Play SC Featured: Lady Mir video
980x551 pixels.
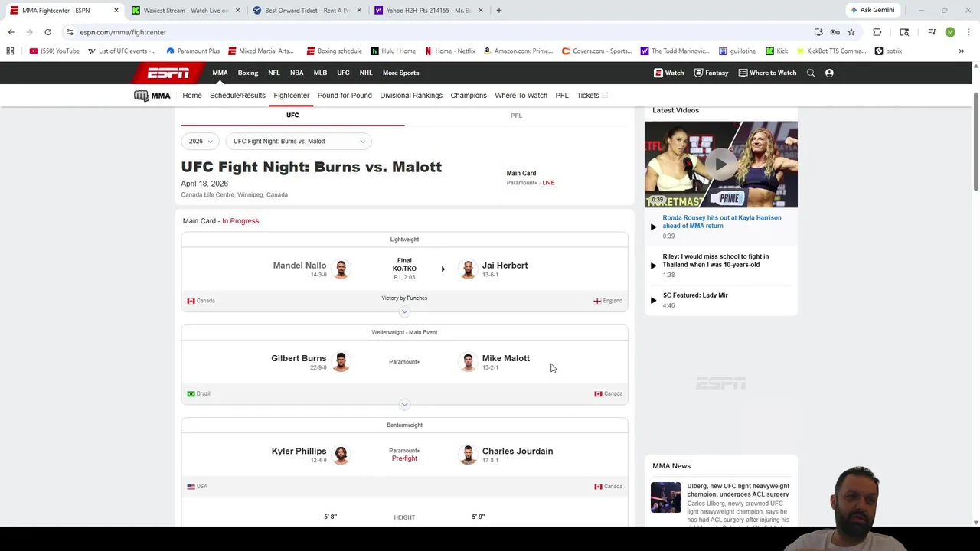point(653,300)
